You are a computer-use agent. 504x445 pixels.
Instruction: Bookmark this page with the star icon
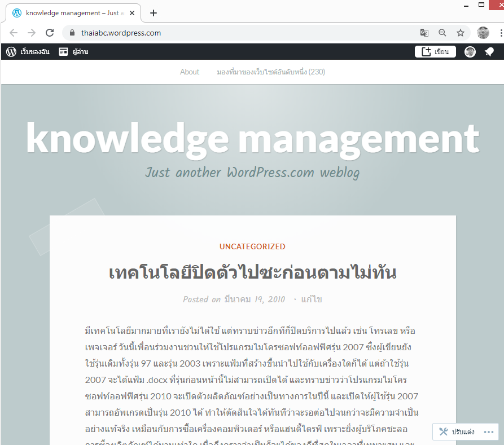461,33
